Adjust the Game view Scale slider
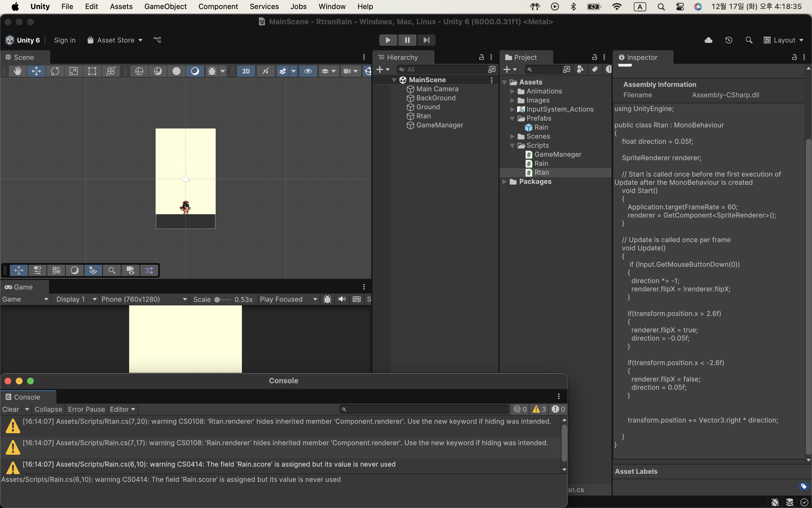The height and width of the screenshot is (508, 812). (x=222, y=299)
